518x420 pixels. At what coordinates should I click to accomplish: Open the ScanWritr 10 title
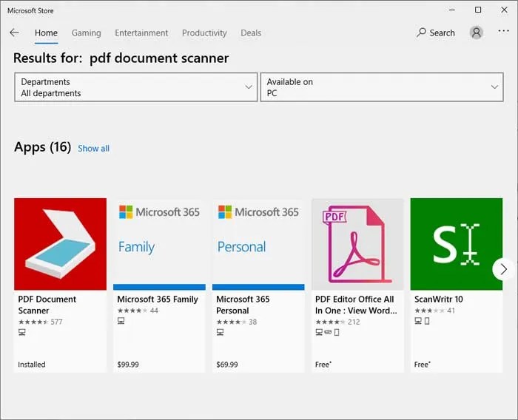point(439,299)
